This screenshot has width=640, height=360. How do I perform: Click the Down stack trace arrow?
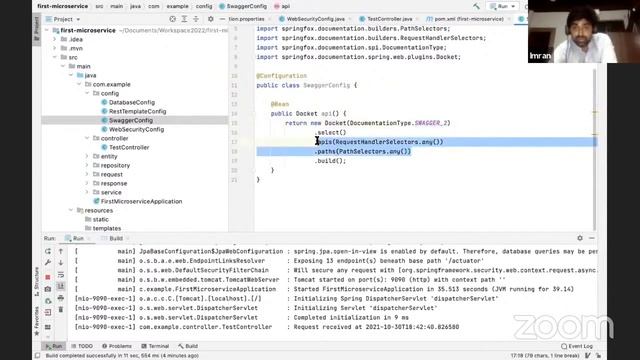(x=61, y=262)
